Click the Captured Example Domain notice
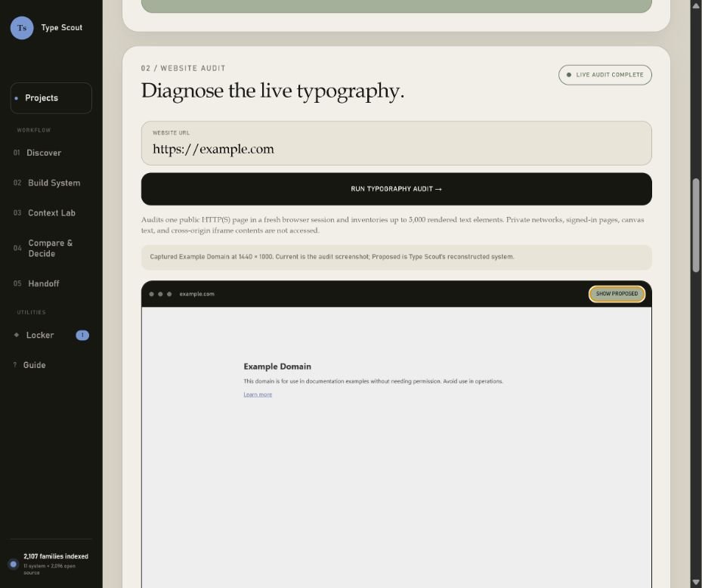702x588 pixels. tap(396, 257)
